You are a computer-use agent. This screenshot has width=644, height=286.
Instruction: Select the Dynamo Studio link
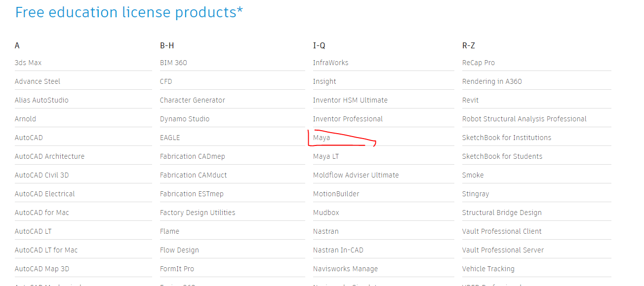[x=185, y=119]
